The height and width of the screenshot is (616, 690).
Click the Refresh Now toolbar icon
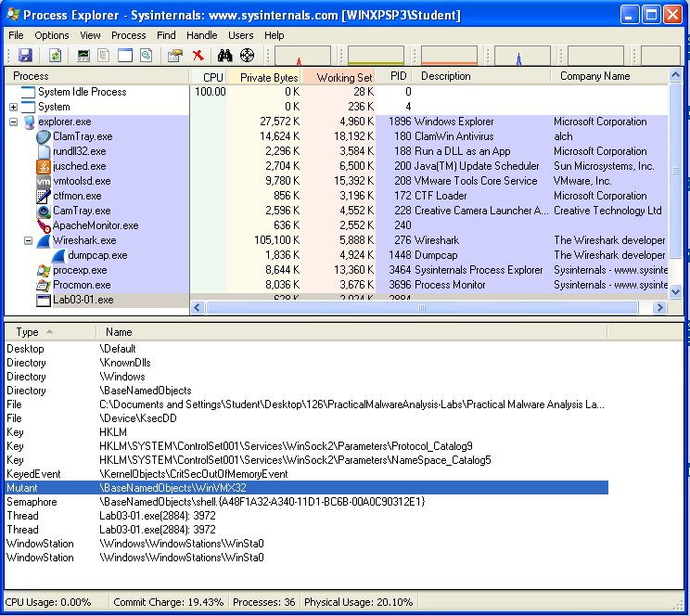(55, 56)
